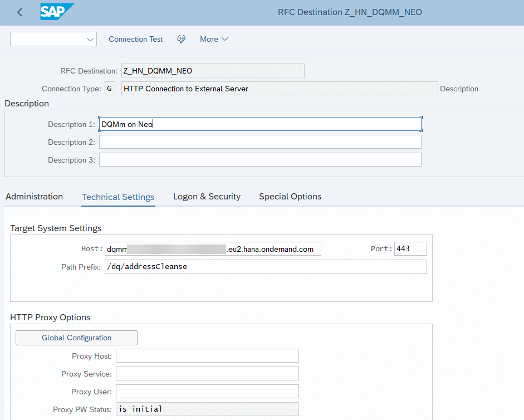
Task: Click the Connection Type code field
Action: coord(110,89)
